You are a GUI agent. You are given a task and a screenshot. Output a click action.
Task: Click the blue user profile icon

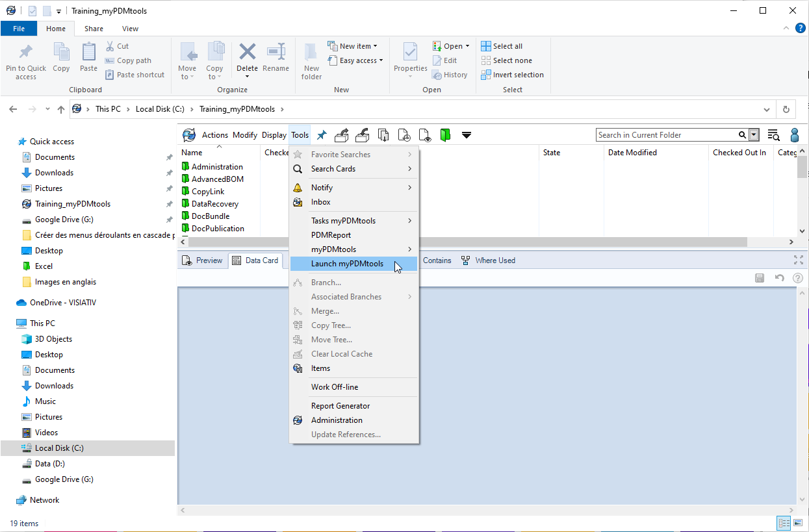coord(794,135)
